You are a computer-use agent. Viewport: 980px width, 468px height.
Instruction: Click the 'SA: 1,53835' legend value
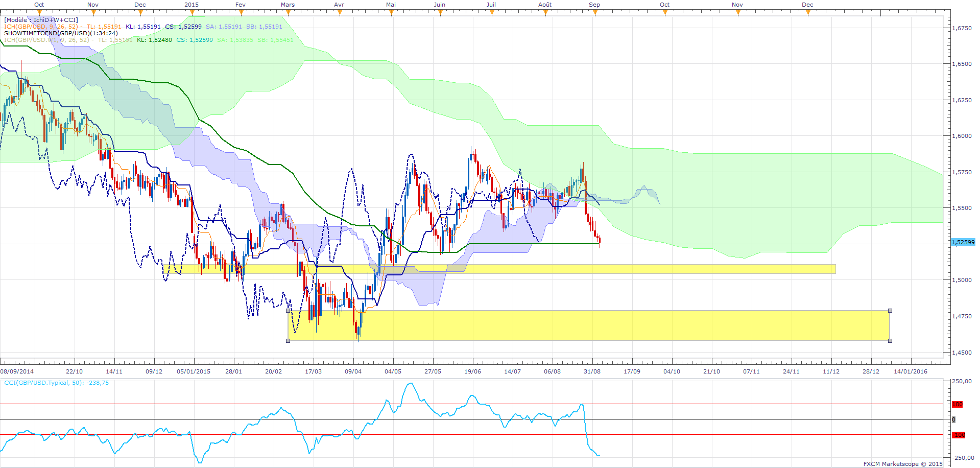pos(235,40)
